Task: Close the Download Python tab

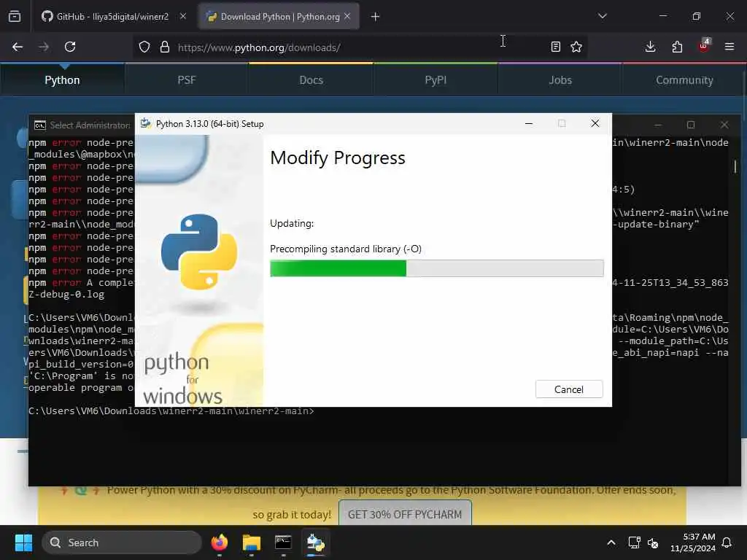Action: coord(347,16)
